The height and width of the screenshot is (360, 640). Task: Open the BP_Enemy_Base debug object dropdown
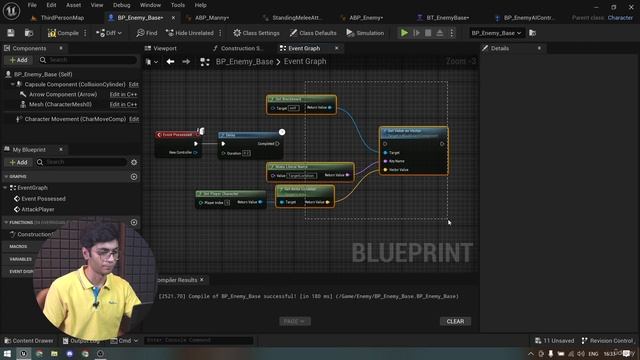(x=496, y=33)
